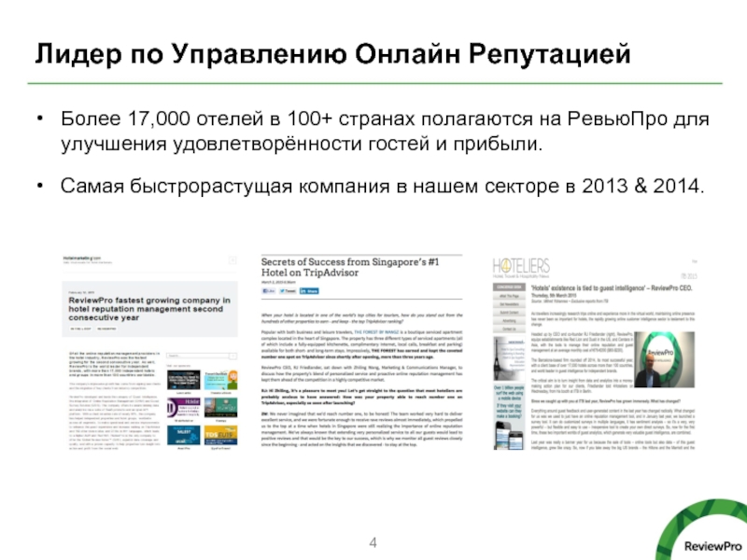747x560 pixels.
Task: Click the slide title 'Лидер по Управлению Онлайн Репутацией'
Action: pos(333,54)
